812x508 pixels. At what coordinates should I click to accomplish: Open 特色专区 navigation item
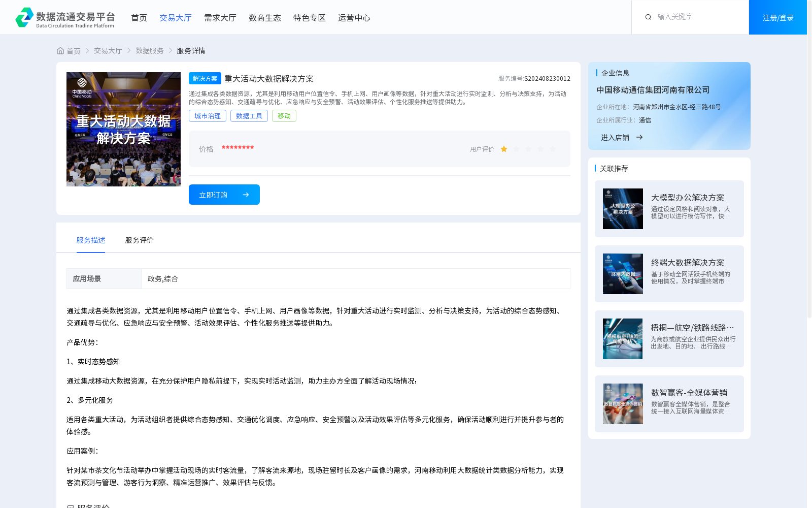click(310, 18)
